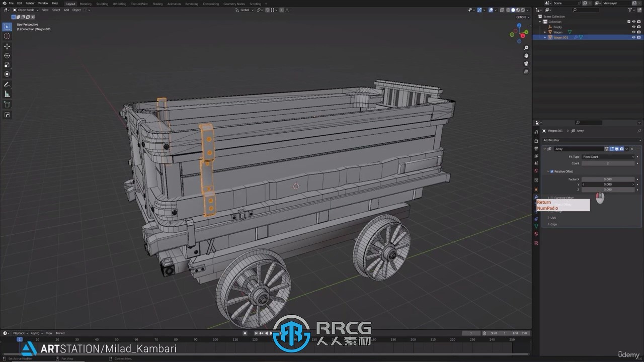Screen dimensions: 644x362
Task: Open Tool properties tab in Properties editor
Action: coord(536,132)
